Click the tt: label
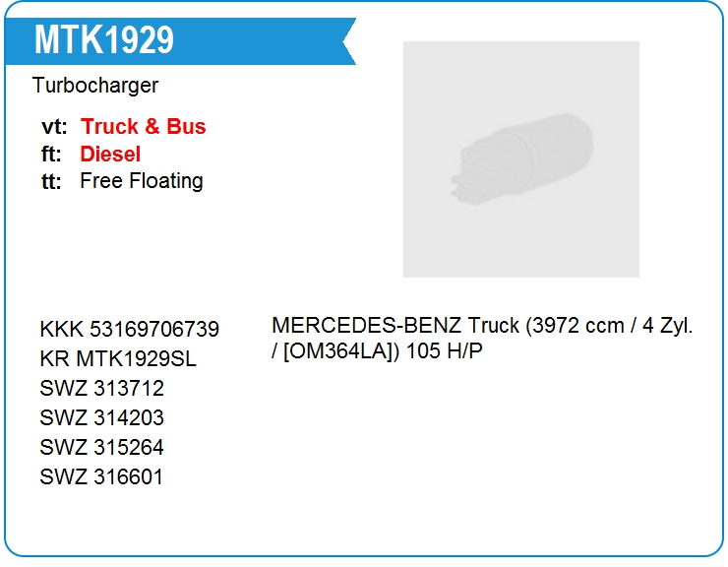 (x=51, y=181)
